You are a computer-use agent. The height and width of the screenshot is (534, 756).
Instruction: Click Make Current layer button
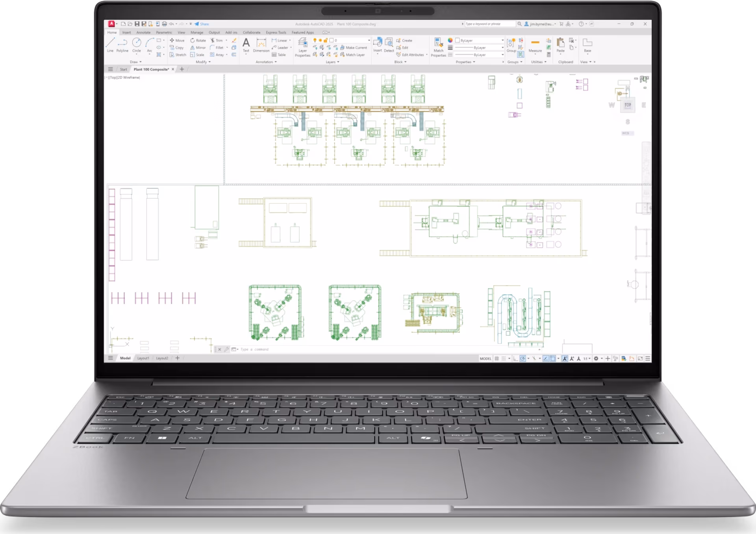(x=354, y=48)
